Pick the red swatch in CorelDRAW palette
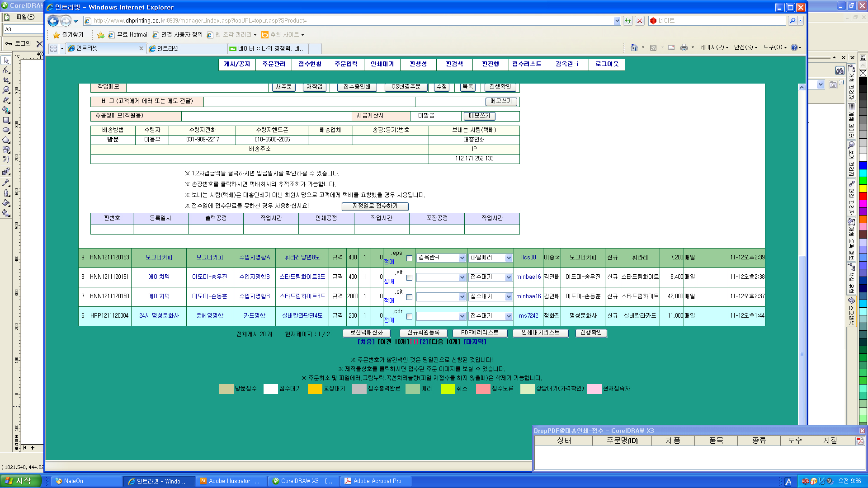Image resolution: width=868 pixels, height=488 pixels. point(863,196)
